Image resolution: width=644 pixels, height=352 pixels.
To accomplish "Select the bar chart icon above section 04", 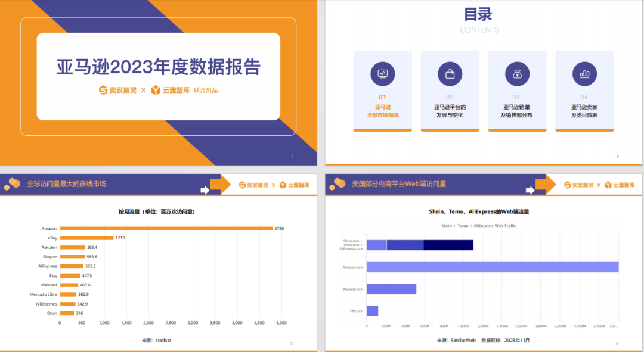I will click(584, 73).
